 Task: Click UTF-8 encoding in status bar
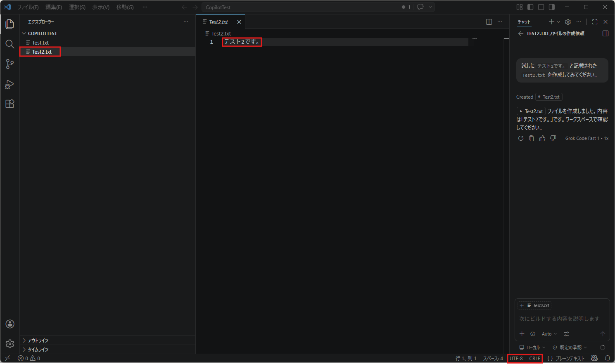click(x=516, y=359)
